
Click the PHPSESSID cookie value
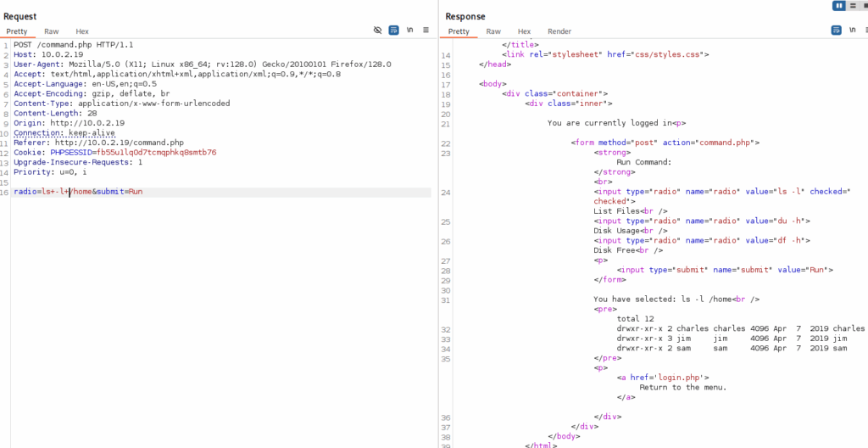(x=157, y=153)
